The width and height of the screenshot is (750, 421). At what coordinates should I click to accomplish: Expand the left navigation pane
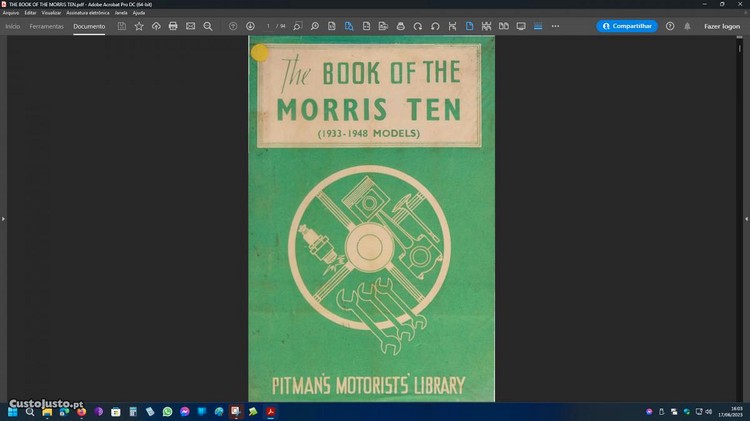[3, 218]
